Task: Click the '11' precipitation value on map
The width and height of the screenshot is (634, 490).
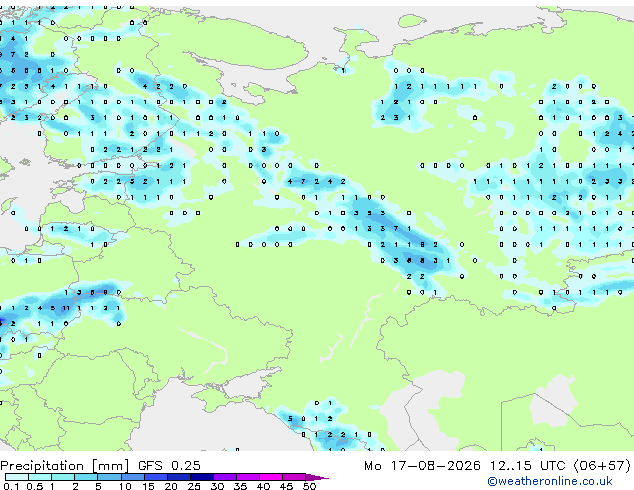Action: [x=66, y=308]
